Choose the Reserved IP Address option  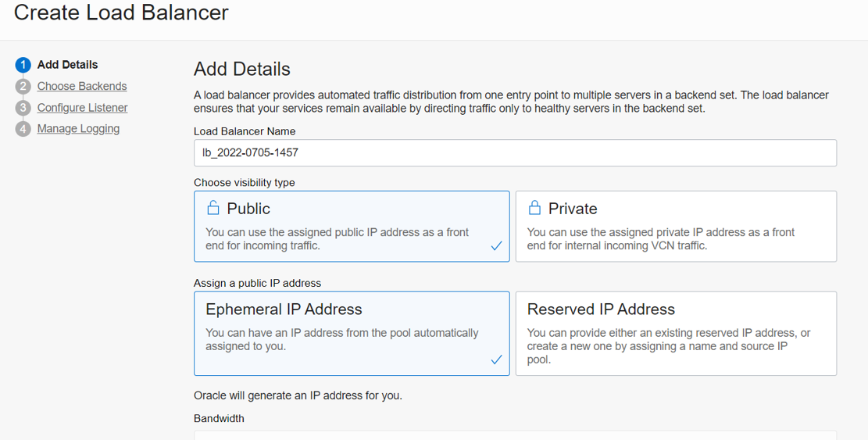676,334
